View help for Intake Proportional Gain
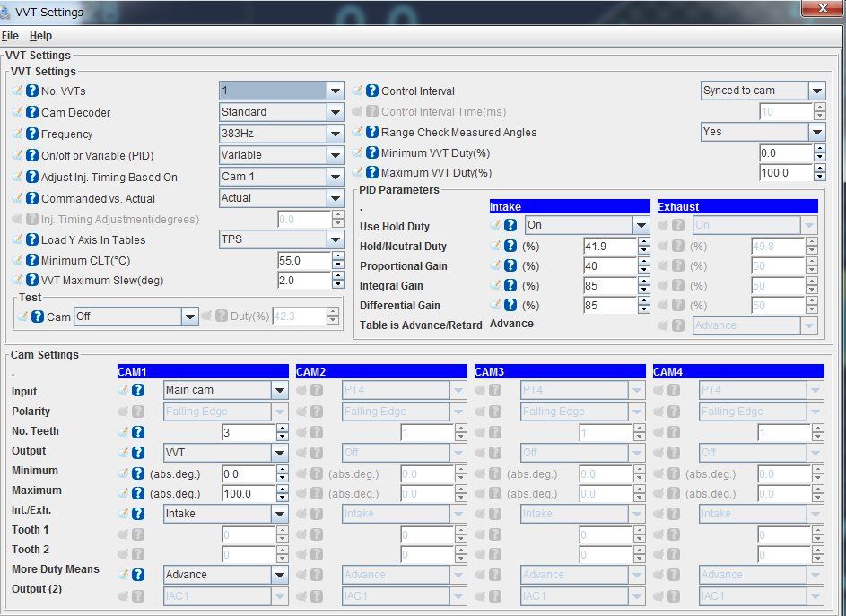This screenshot has width=846, height=616. pos(510,266)
